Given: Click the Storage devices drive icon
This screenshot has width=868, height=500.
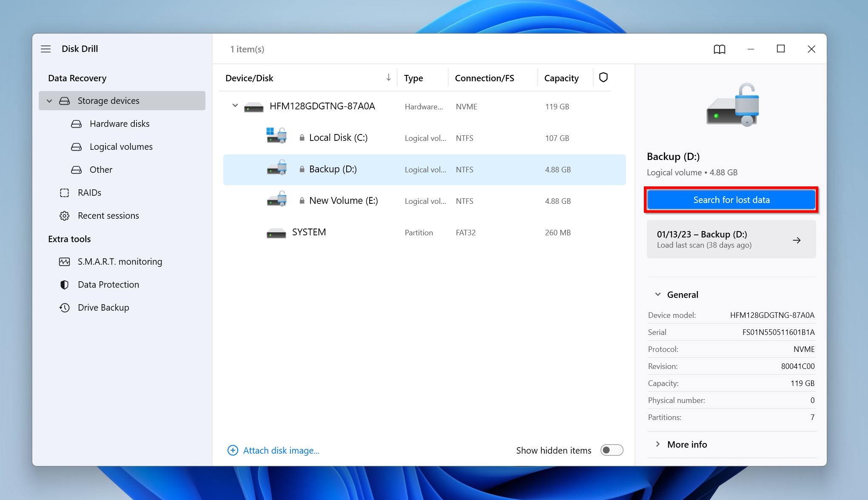Looking at the screenshot, I should pyautogui.click(x=64, y=101).
